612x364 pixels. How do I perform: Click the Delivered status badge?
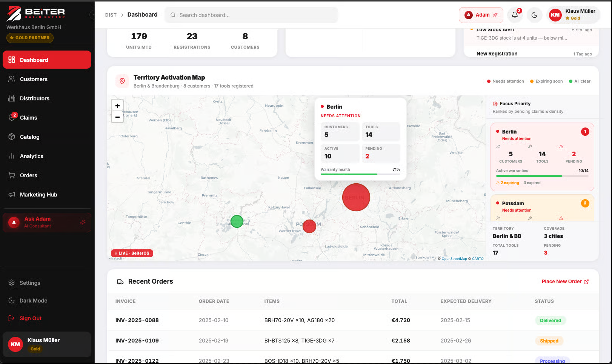point(550,321)
